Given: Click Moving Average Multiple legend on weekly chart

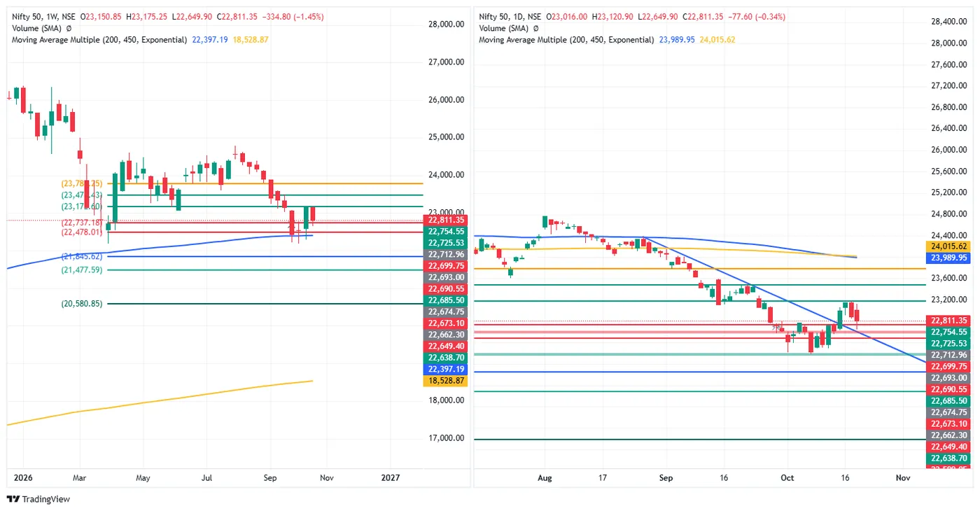Looking at the screenshot, I should tap(99, 40).
